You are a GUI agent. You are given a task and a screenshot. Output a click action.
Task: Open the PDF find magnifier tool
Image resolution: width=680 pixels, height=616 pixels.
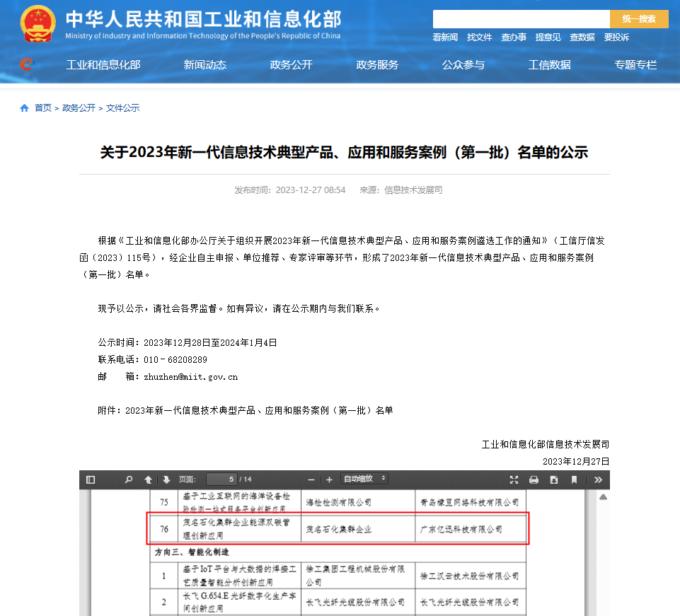click(128, 480)
